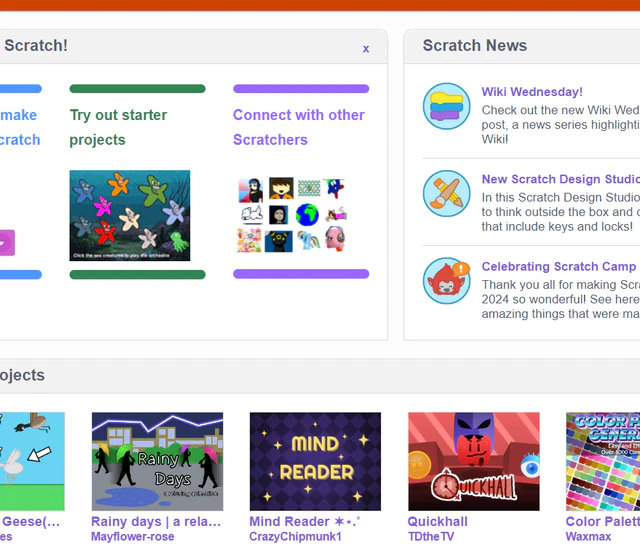This screenshot has height=550, width=640.
Task: Click the Quickhall project title
Action: pyautogui.click(x=437, y=521)
